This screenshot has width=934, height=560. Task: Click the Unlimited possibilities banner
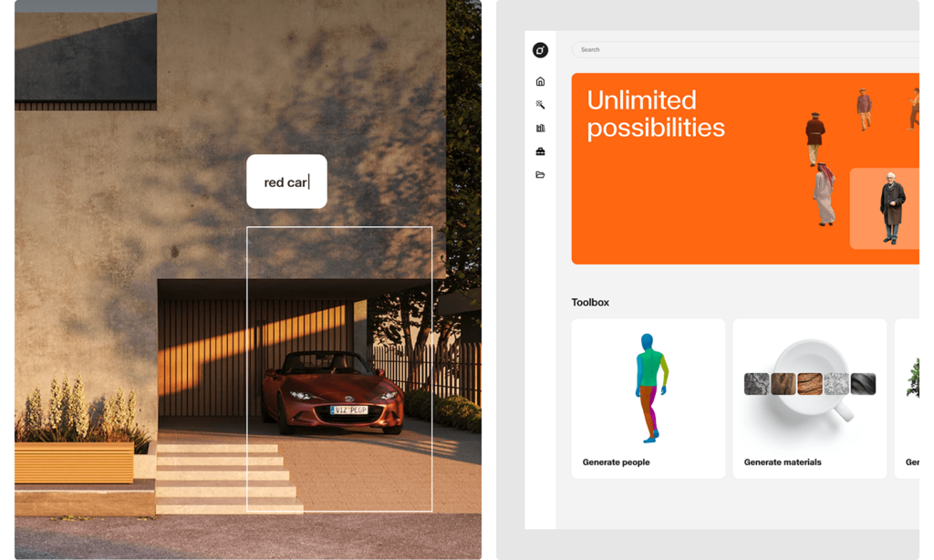(744, 169)
